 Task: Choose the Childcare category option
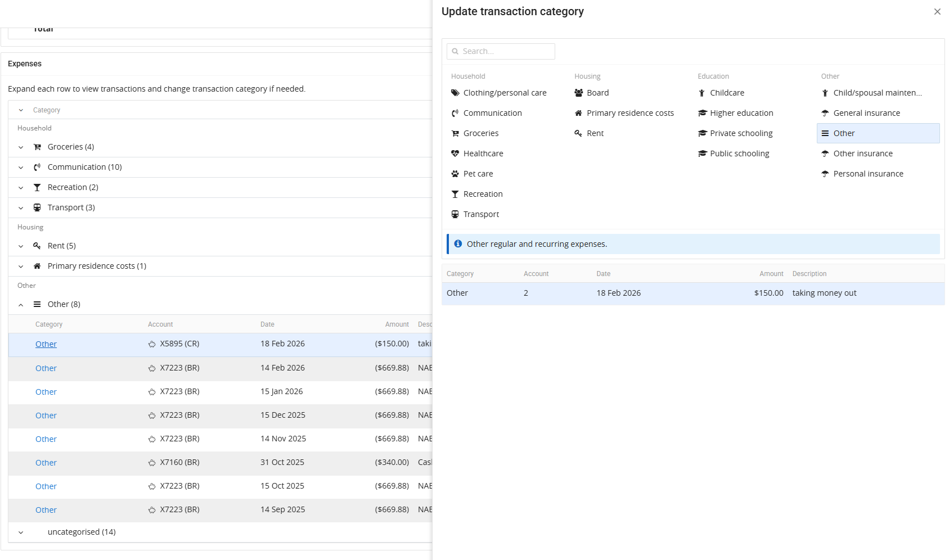(727, 93)
